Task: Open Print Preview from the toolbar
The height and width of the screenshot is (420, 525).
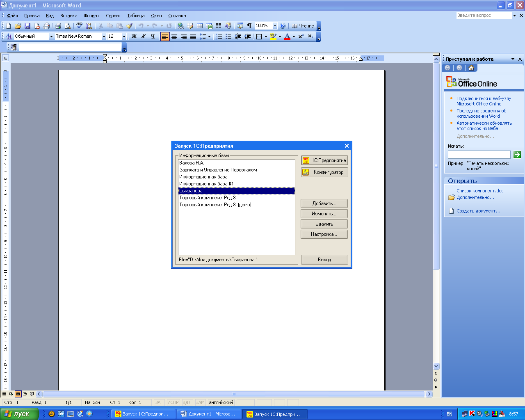Action: 68,26
